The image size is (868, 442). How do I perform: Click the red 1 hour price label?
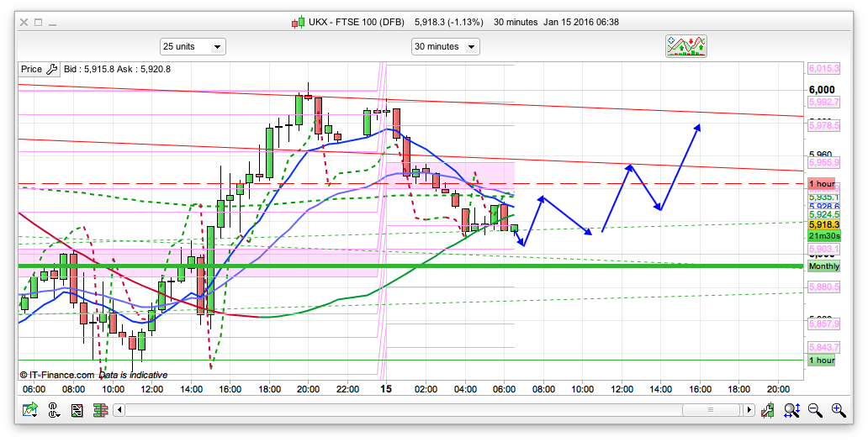pos(822,183)
